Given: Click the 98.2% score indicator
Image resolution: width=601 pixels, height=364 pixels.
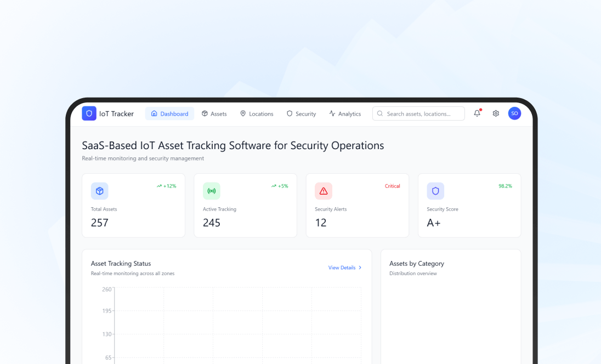Looking at the screenshot, I should pyautogui.click(x=504, y=186).
